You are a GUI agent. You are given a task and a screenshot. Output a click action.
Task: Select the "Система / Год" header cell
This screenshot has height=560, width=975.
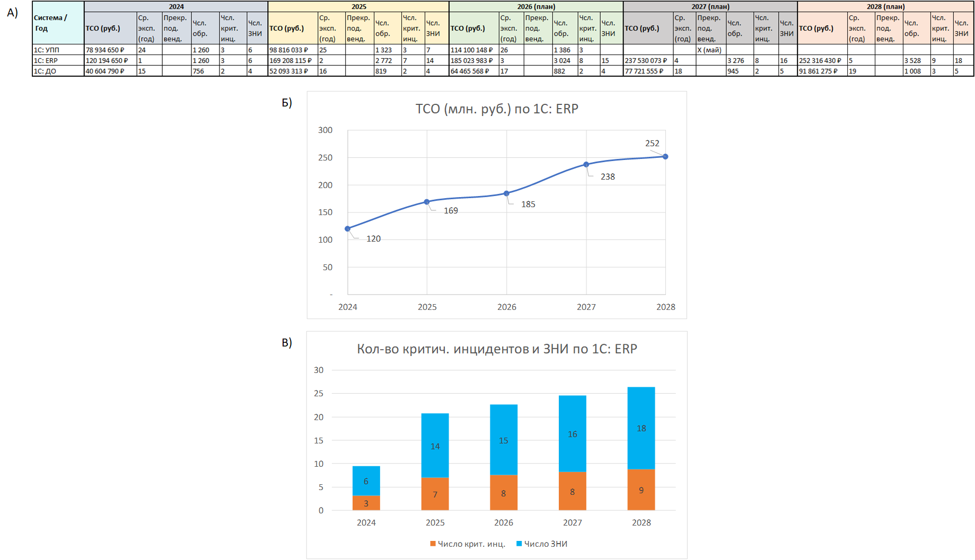click(x=58, y=23)
